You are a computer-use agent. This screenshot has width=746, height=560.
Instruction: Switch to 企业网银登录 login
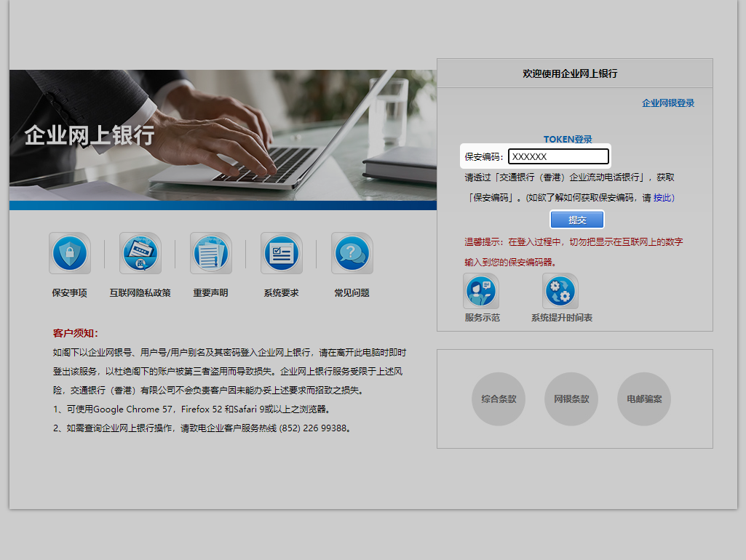click(667, 103)
